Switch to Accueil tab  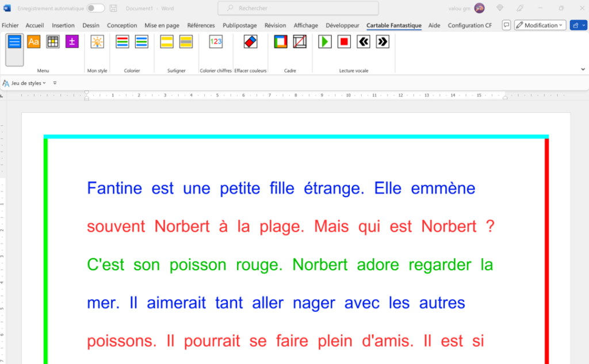tap(35, 25)
